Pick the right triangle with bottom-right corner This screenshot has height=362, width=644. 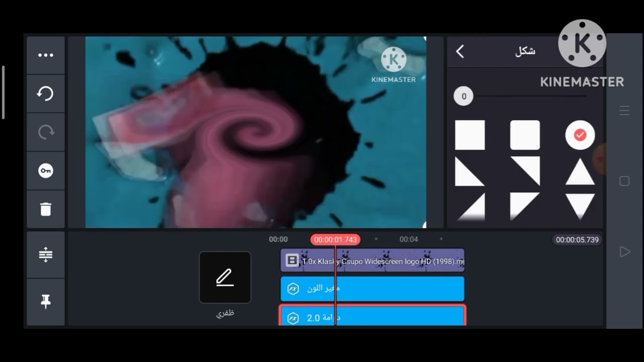(470, 207)
